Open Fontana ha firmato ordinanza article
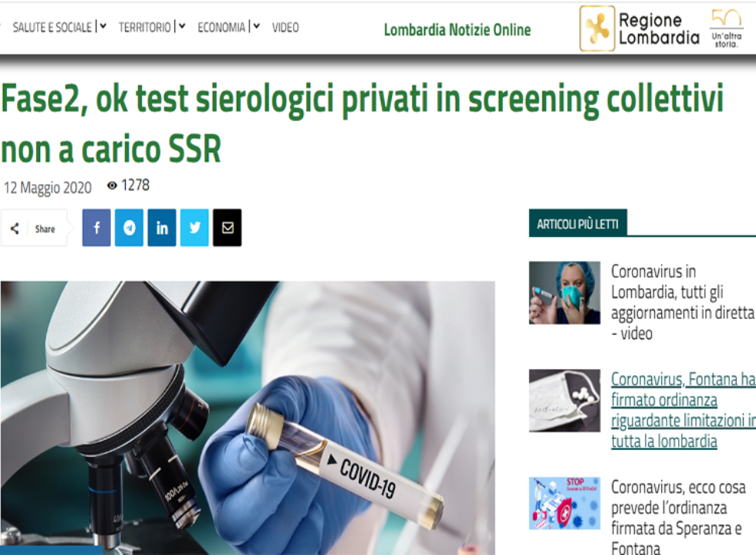 click(683, 410)
